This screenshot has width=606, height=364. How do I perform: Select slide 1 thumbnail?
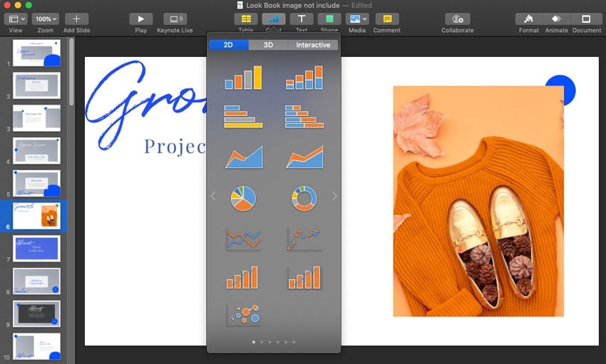[36, 53]
